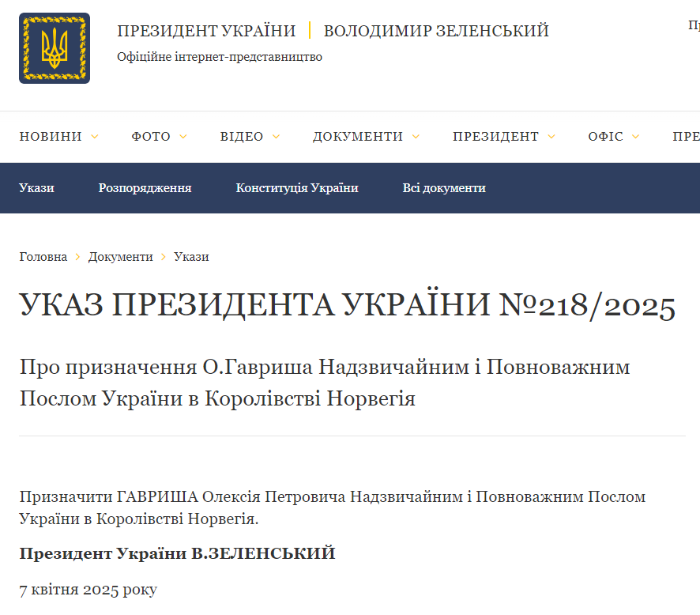Click the Офіційне інтернет-представництво subtitle
The width and height of the screenshot is (700, 615).
[220, 56]
